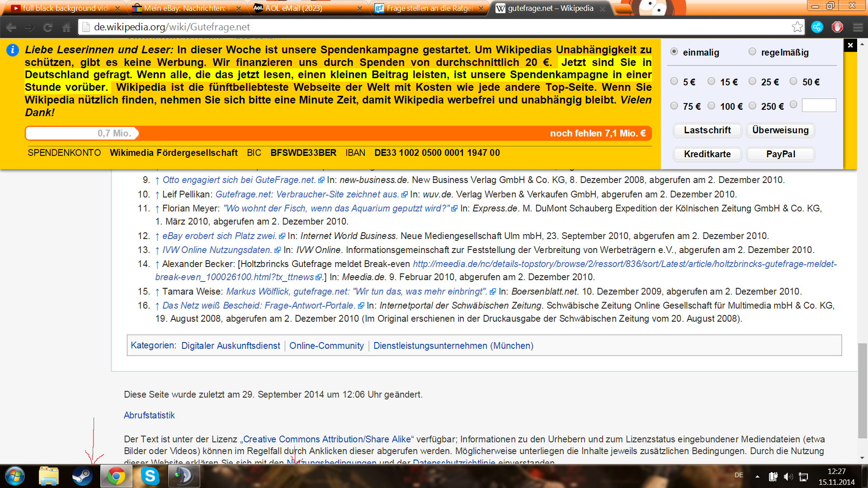This screenshot has height=488, width=868.
Task: Jump up via reference 12 arrow
Action: (157, 236)
